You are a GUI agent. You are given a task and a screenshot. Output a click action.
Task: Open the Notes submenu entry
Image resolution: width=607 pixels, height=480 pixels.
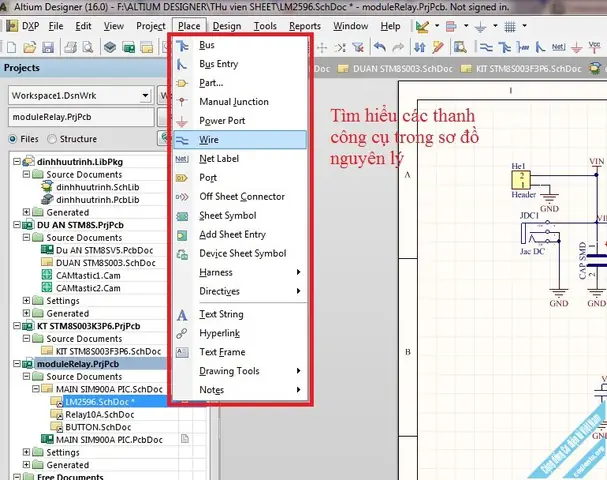click(240, 390)
